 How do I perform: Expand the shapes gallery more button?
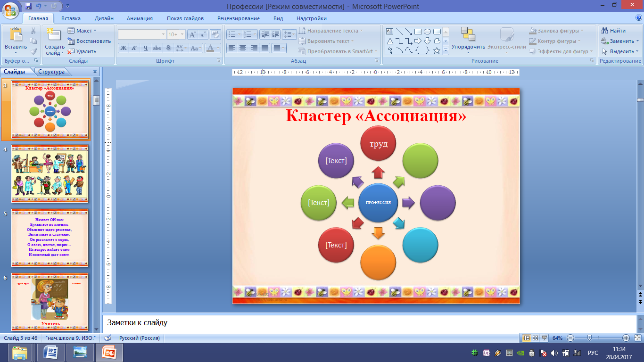[446, 51]
